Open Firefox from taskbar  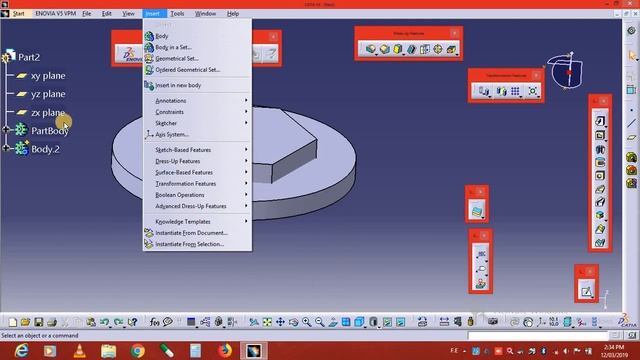224,351
